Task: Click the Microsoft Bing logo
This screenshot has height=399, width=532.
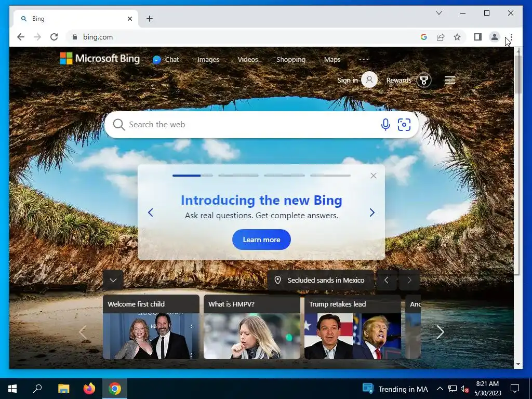Action: (x=100, y=58)
